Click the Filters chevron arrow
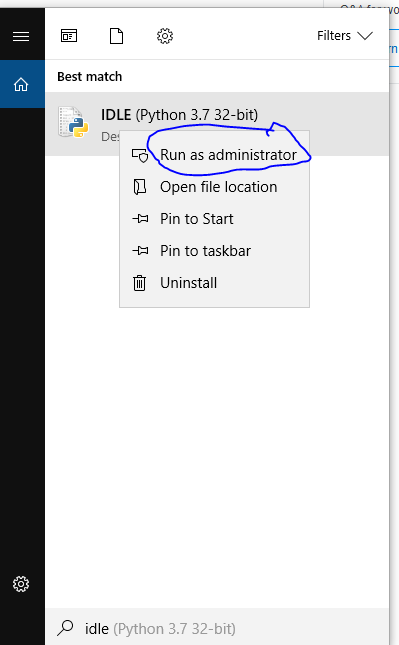This screenshot has width=399, height=645. click(x=365, y=36)
